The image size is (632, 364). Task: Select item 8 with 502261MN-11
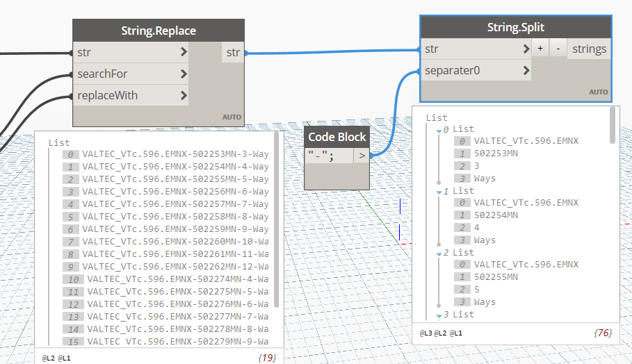click(x=175, y=254)
